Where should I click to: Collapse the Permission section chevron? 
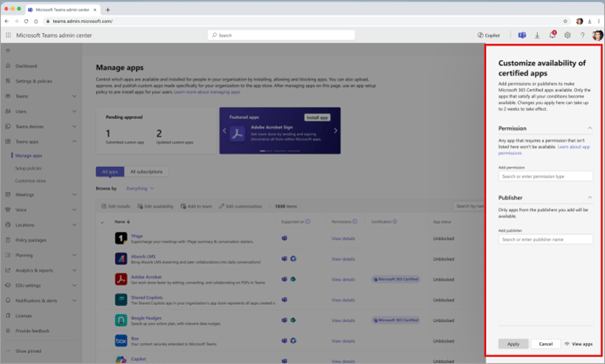tap(590, 128)
